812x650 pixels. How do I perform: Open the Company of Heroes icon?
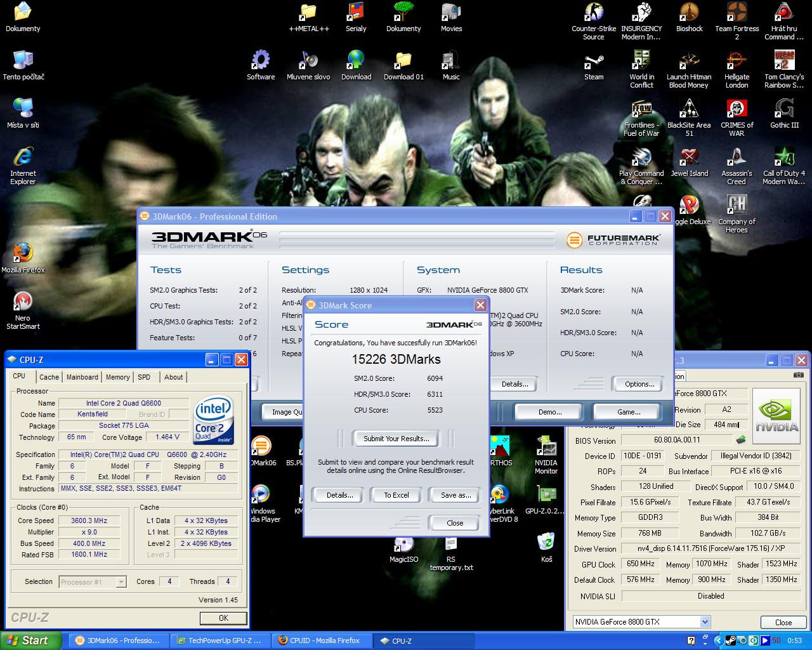tap(737, 214)
